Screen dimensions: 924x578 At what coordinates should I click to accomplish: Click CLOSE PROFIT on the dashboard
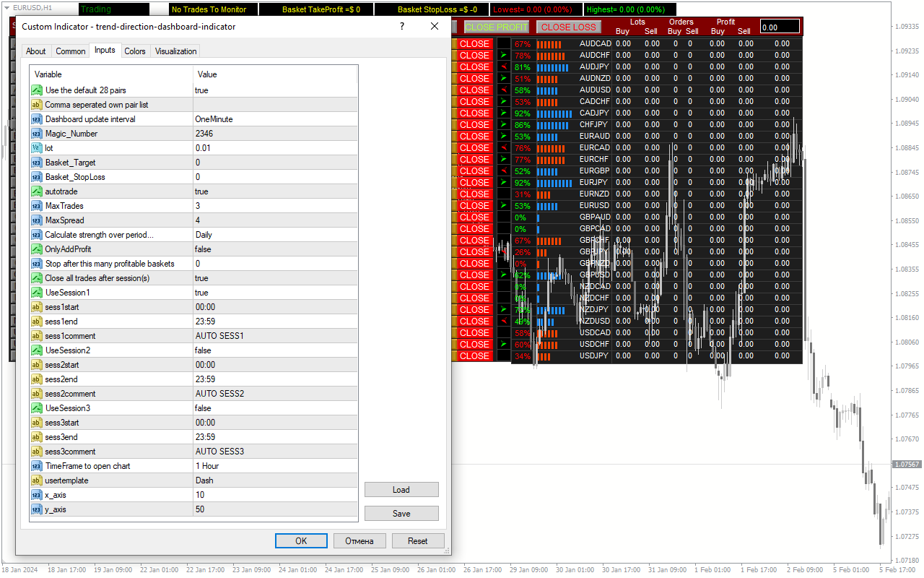[x=496, y=27]
